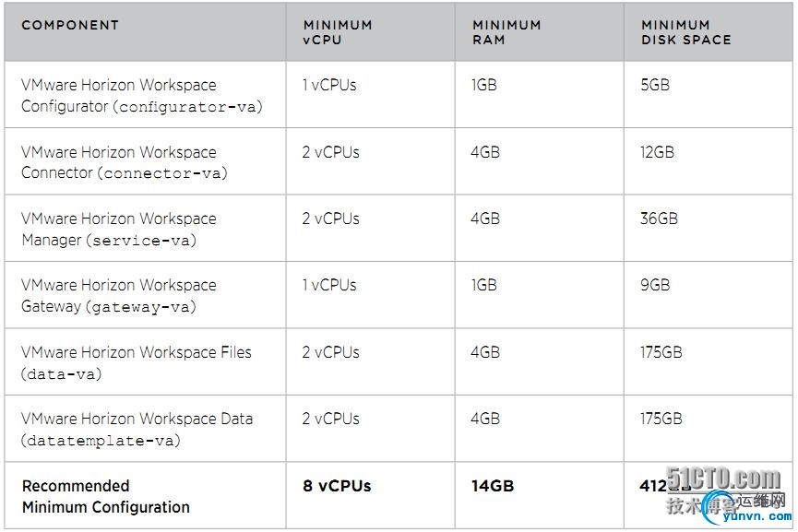Click the yunvn.com watermark link

coord(757,516)
